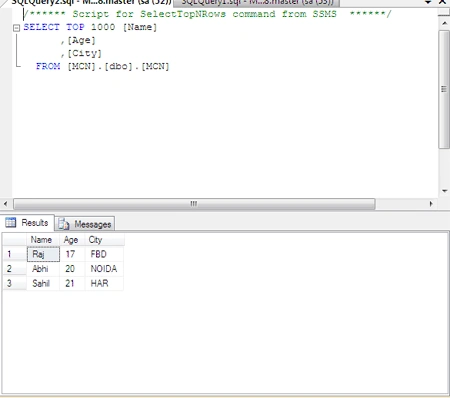Open the active files dropdown arrow
Viewport: 450px width, 398px height.
428,2
